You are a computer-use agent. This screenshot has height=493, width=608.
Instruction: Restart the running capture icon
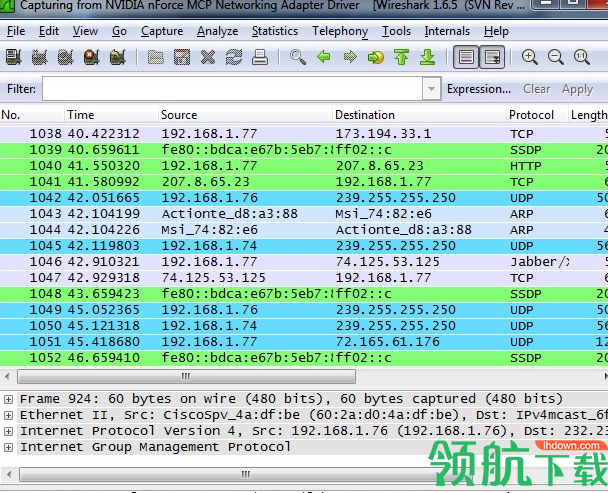[117, 57]
